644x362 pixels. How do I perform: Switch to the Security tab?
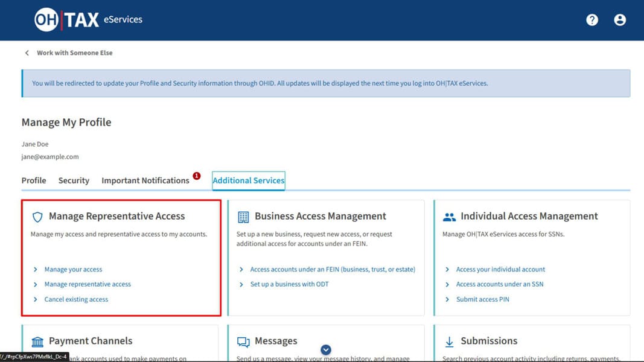pyautogui.click(x=74, y=180)
